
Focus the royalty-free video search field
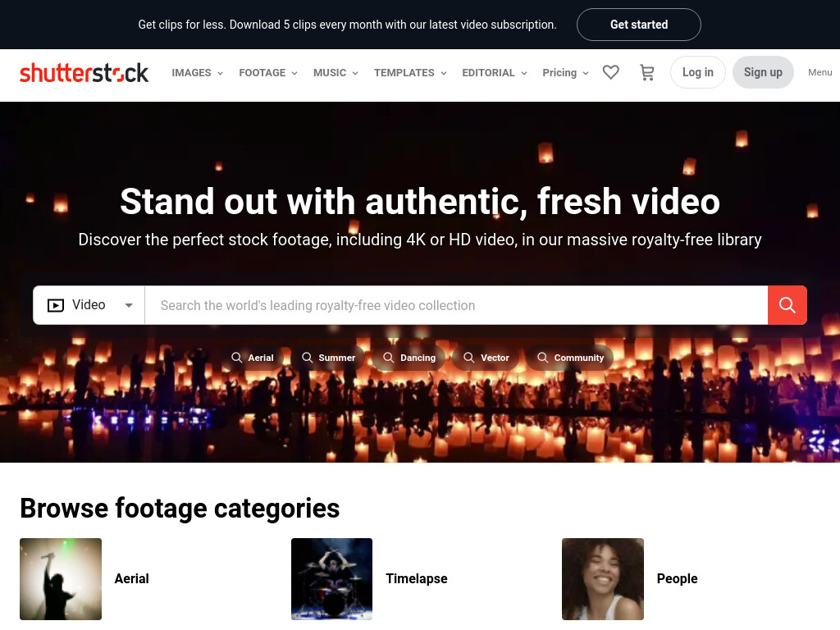pyautogui.click(x=456, y=305)
